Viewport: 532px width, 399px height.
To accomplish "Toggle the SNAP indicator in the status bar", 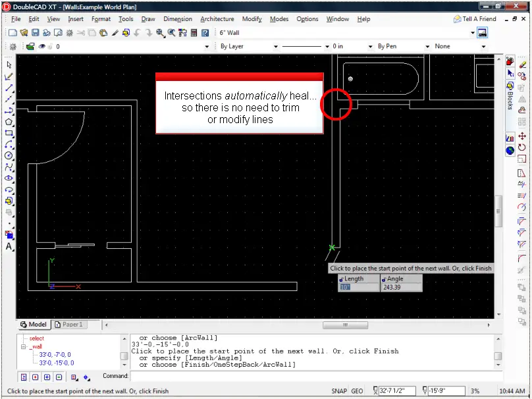I will coord(339,389).
